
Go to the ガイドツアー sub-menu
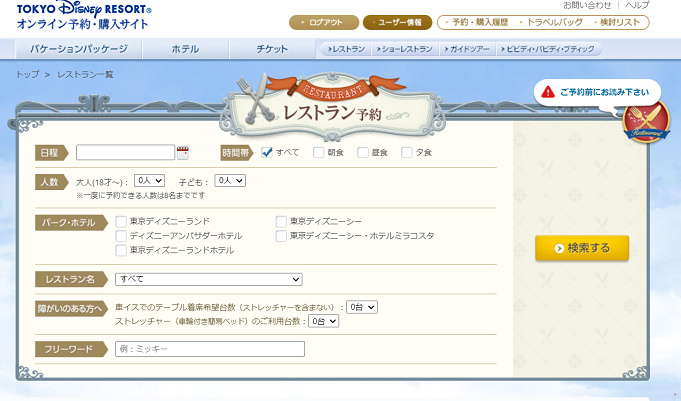[467, 49]
